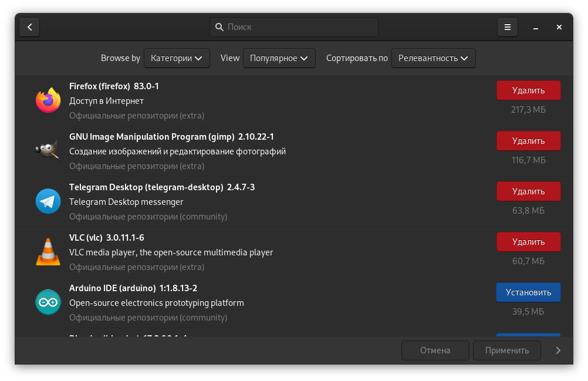Click VLC's size label 60,7 МБ

528,261
